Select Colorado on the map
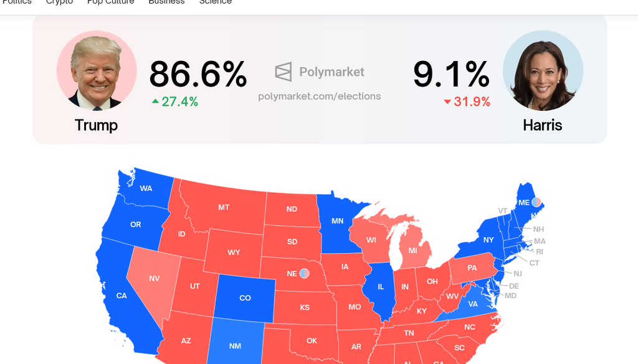 [245, 297]
